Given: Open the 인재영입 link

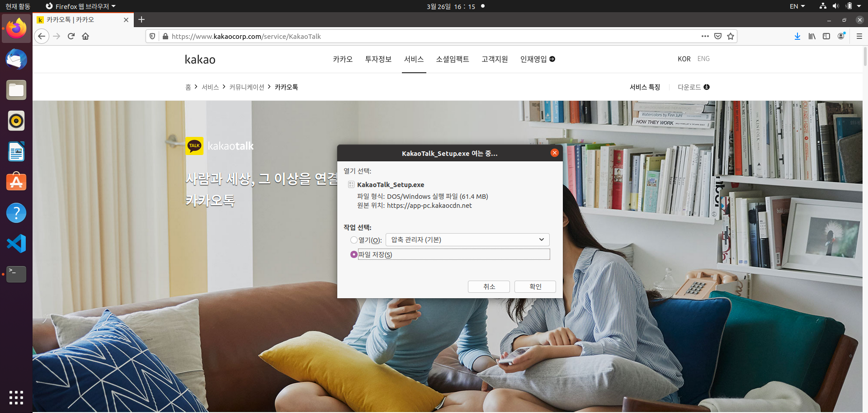Looking at the screenshot, I should (538, 59).
